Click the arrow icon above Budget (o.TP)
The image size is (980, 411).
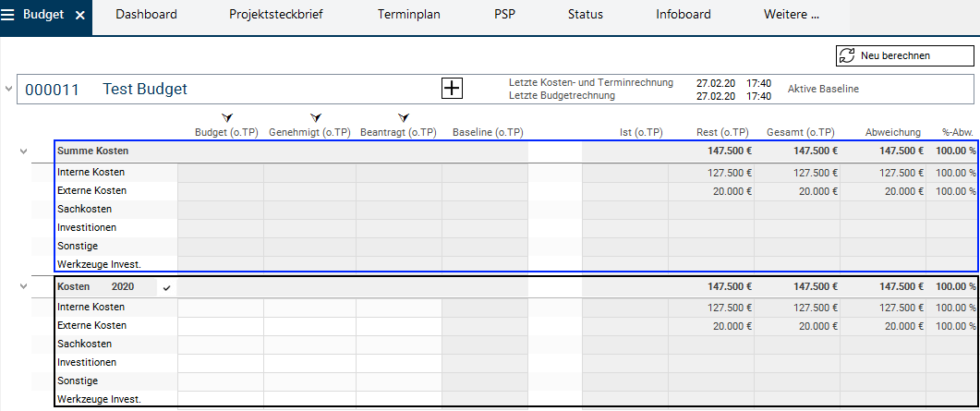[x=226, y=118]
